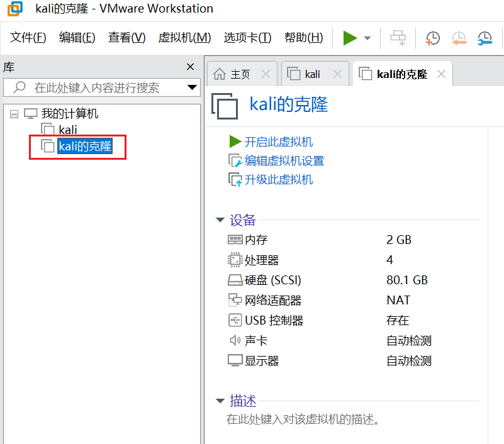Close the 主页 tab
Screen dimensions: 504x444
(266, 74)
